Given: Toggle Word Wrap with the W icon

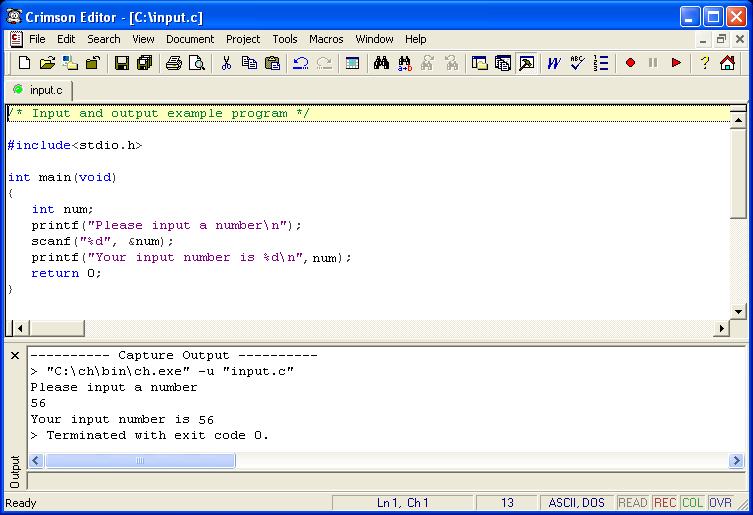Looking at the screenshot, I should 553,64.
